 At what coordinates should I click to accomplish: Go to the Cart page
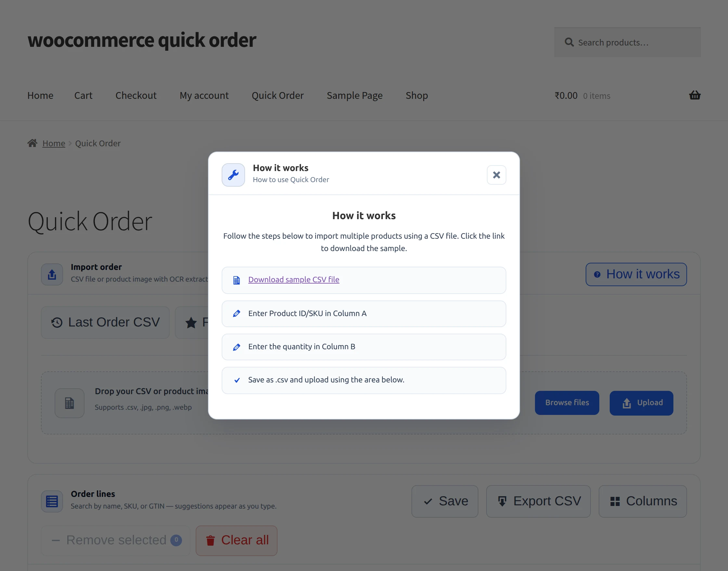point(83,96)
